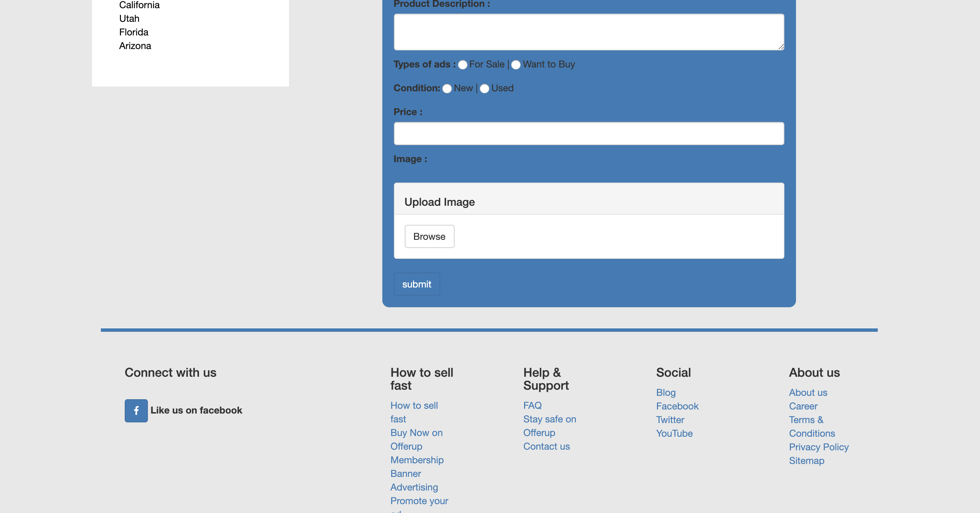Choose the New condition radio button
Screen dimensions: 980x513
coord(447,89)
